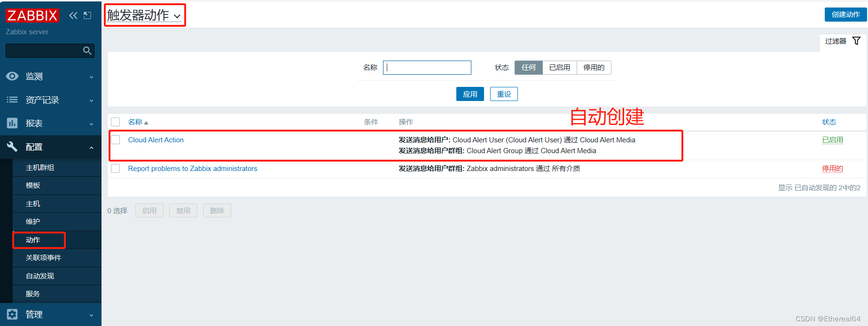This screenshot has width=868, height=326.
Task: Toggle the select-all checkbox in table header
Action: point(116,122)
